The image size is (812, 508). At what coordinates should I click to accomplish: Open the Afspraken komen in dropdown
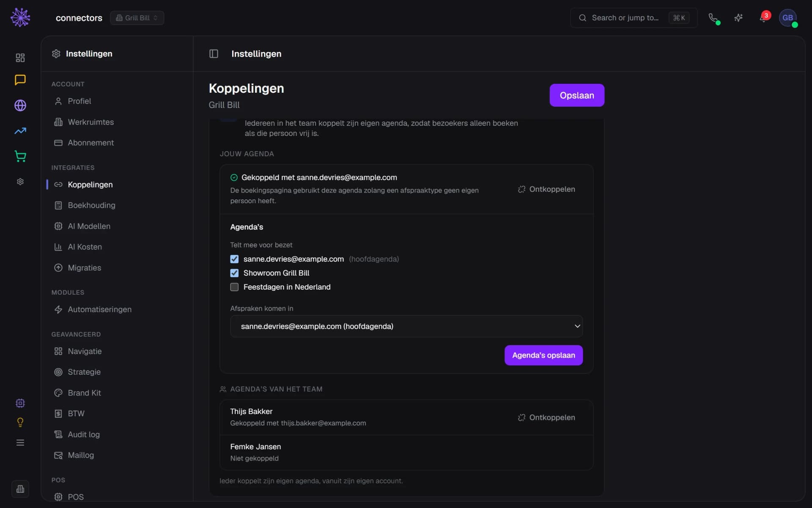[x=406, y=326]
